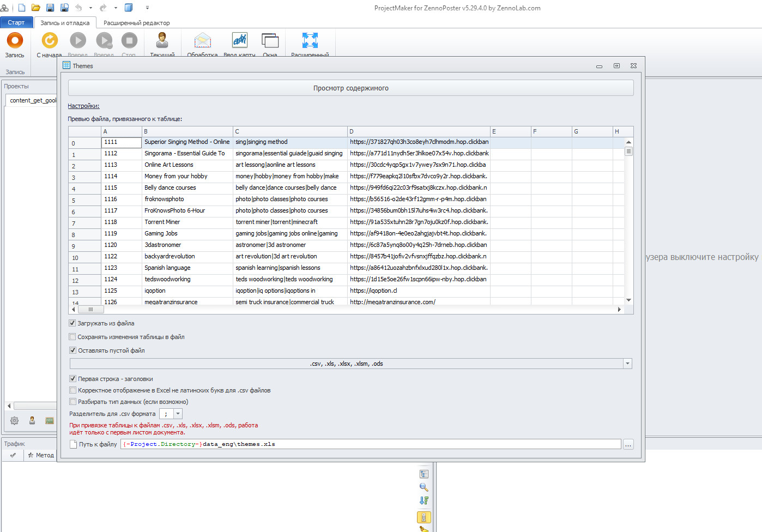Click the open folder icon in title bar

pos(36,8)
